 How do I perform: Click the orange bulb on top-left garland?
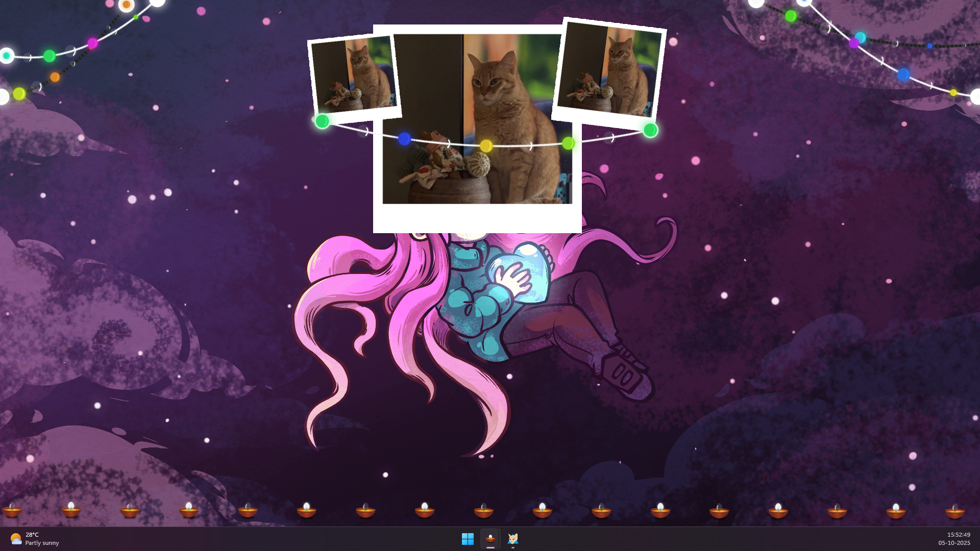pos(55,77)
